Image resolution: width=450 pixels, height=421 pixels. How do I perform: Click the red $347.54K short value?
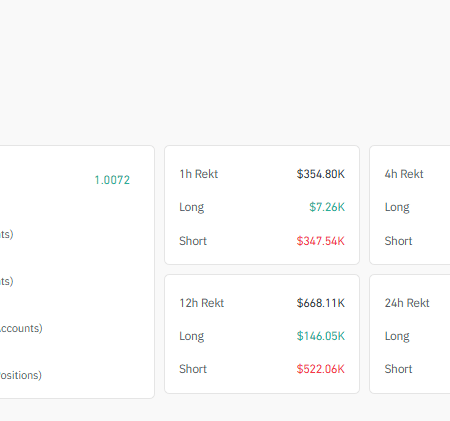point(321,241)
